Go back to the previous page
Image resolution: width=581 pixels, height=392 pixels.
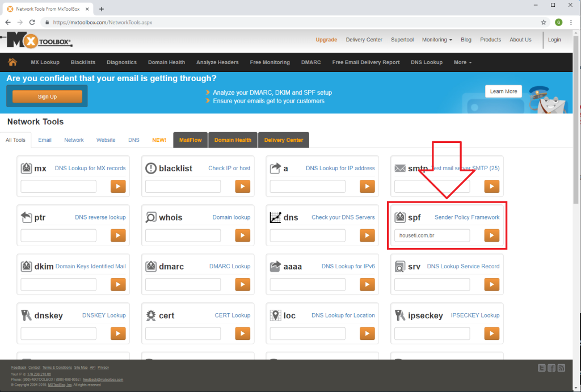[x=8, y=22]
